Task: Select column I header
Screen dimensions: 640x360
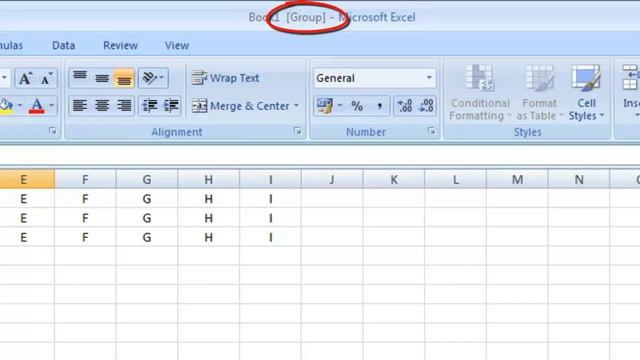Action: [270, 179]
